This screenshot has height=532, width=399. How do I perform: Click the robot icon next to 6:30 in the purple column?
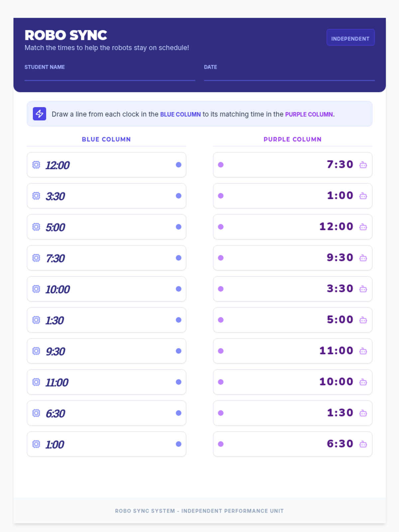pyautogui.click(x=363, y=444)
